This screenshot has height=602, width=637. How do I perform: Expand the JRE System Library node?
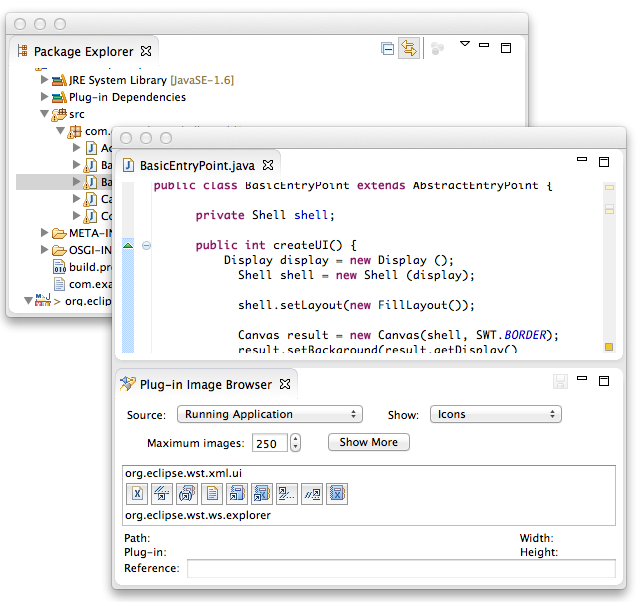[44, 80]
